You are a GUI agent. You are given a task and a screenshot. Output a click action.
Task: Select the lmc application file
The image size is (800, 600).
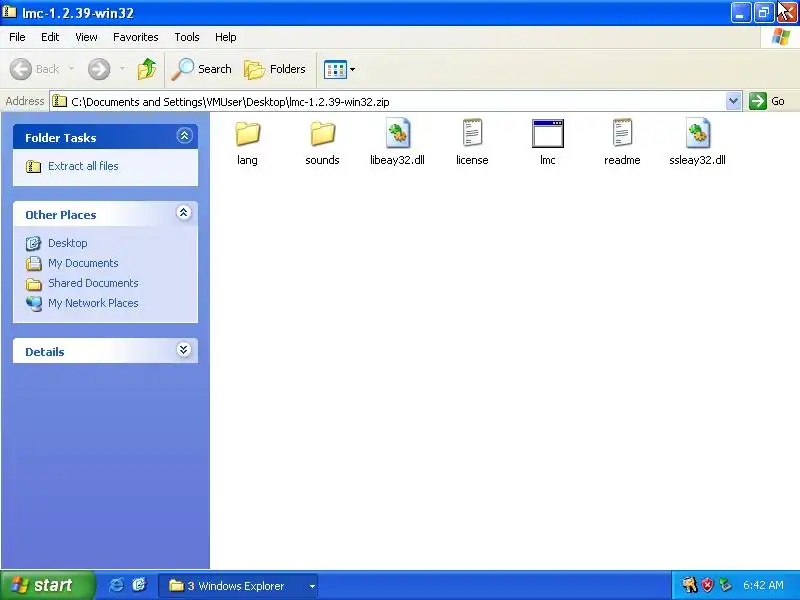(547, 143)
